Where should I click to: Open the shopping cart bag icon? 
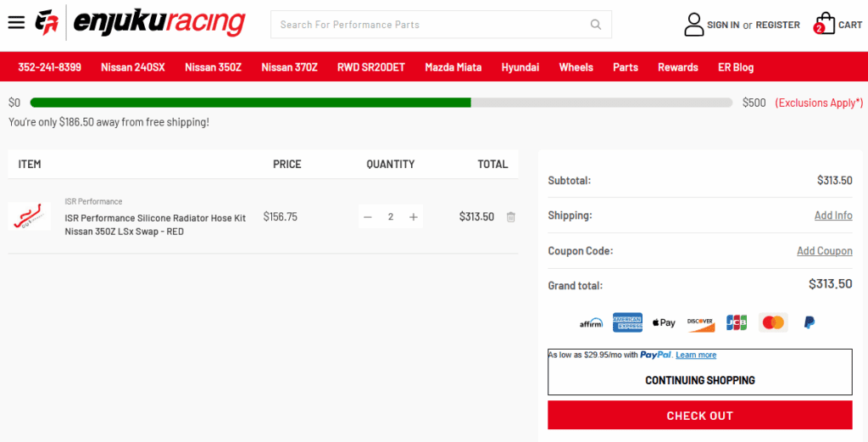825,23
